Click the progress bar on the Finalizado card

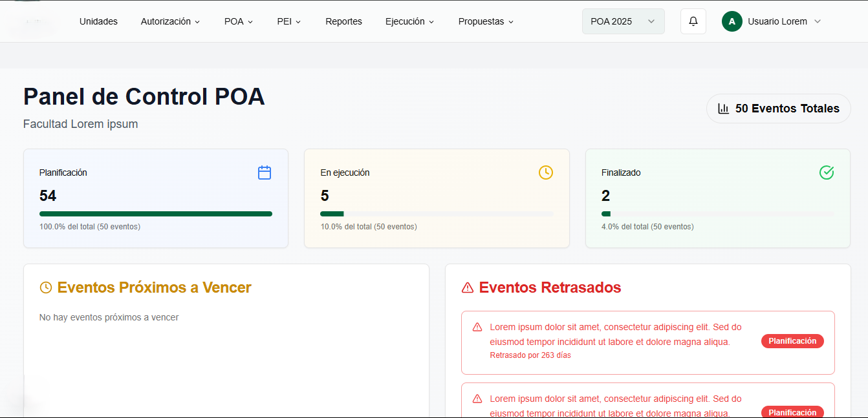717,214
